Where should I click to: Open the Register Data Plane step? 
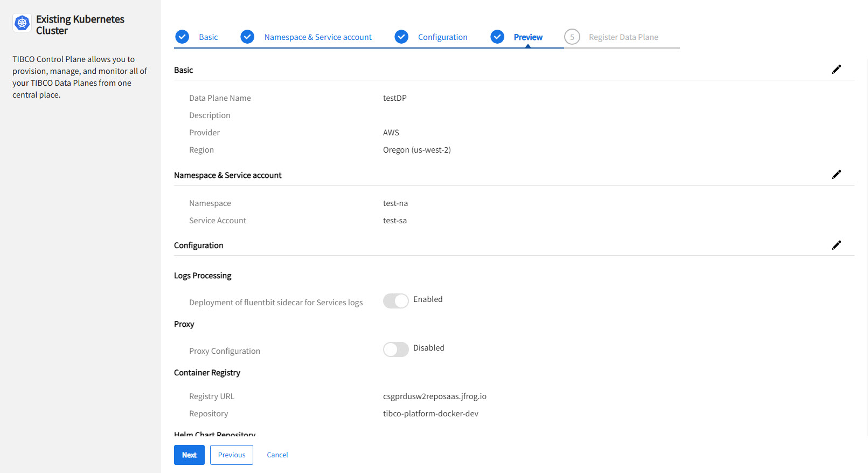[623, 37]
